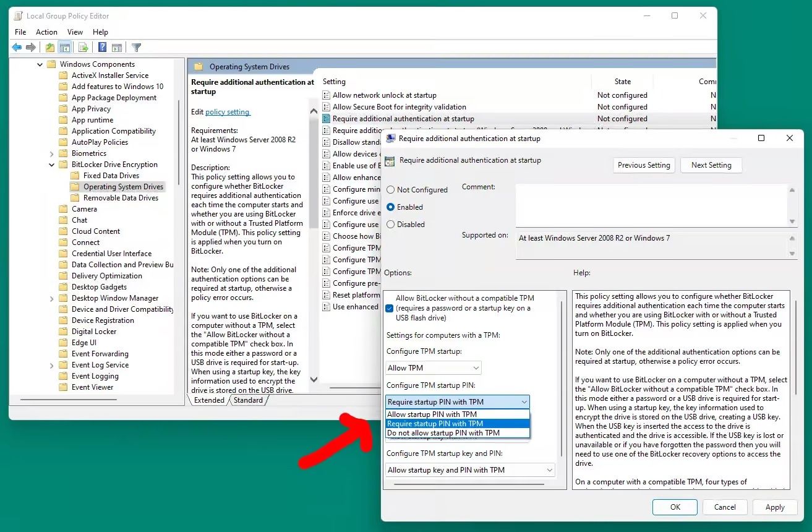
Task: Expand the Desktop Window Manager node
Action: point(51,298)
